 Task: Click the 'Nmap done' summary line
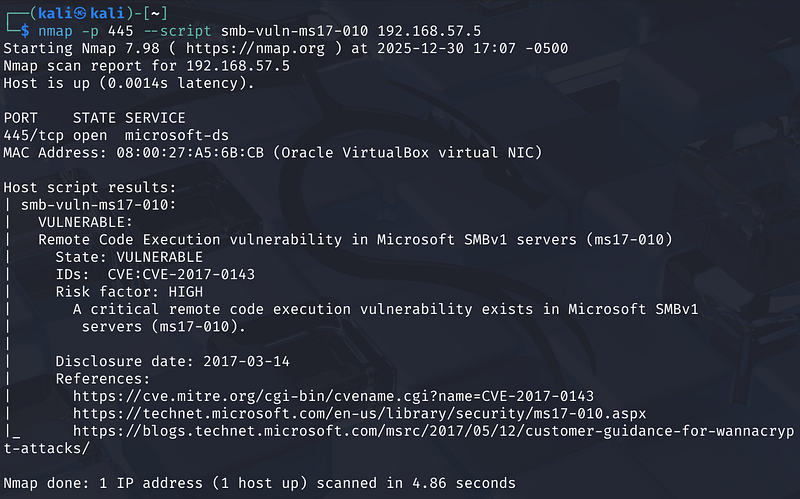click(260, 483)
